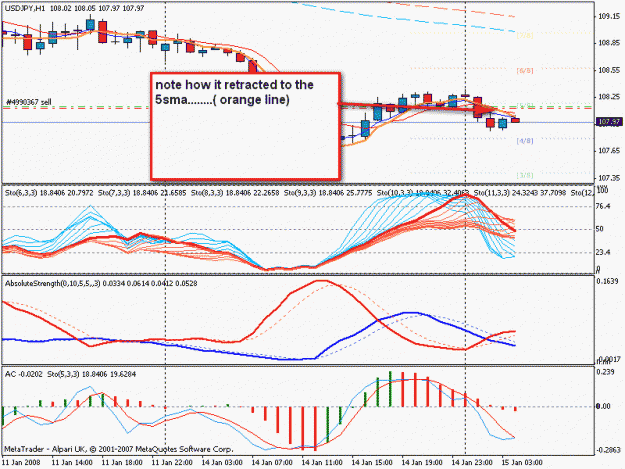Screen dimensions: 625x469
Task: Click the 76.4 stochastic level label
Action: click(x=604, y=206)
